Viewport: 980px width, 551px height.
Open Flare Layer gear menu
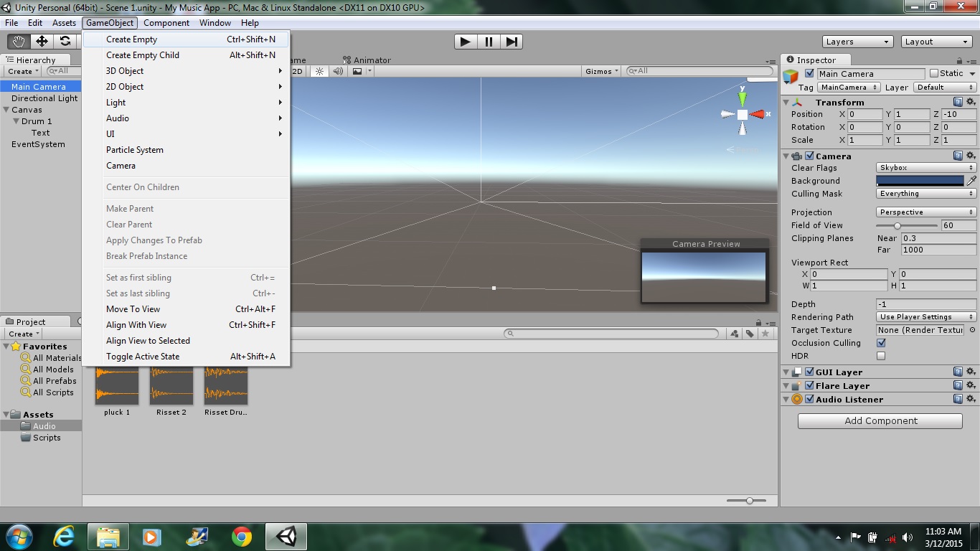click(971, 385)
